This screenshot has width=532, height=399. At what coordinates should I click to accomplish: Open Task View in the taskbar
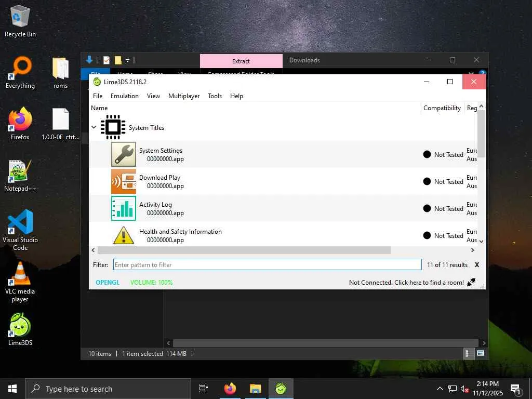pyautogui.click(x=204, y=389)
